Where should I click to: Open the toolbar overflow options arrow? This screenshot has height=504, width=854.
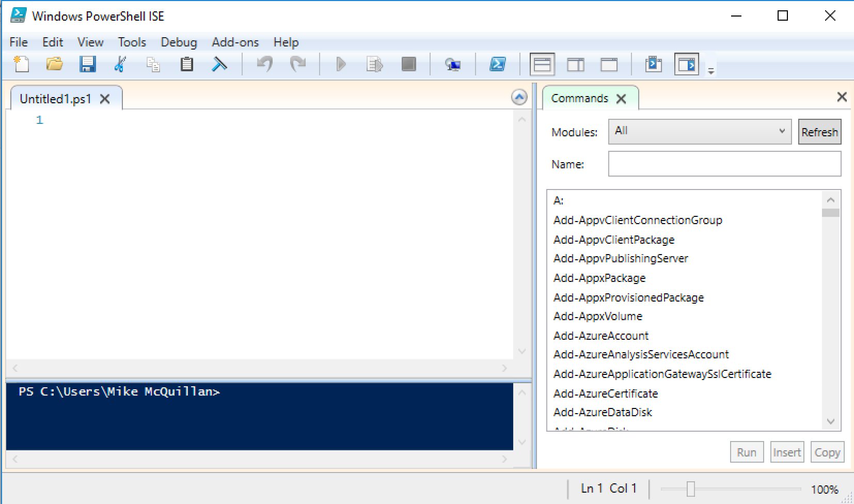pyautogui.click(x=711, y=71)
